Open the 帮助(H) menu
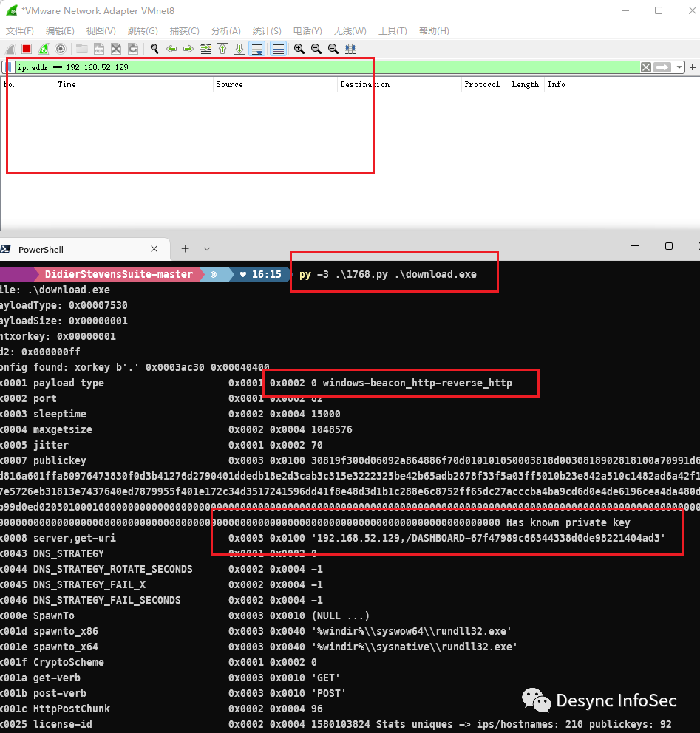The image size is (700, 733). pyautogui.click(x=434, y=31)
